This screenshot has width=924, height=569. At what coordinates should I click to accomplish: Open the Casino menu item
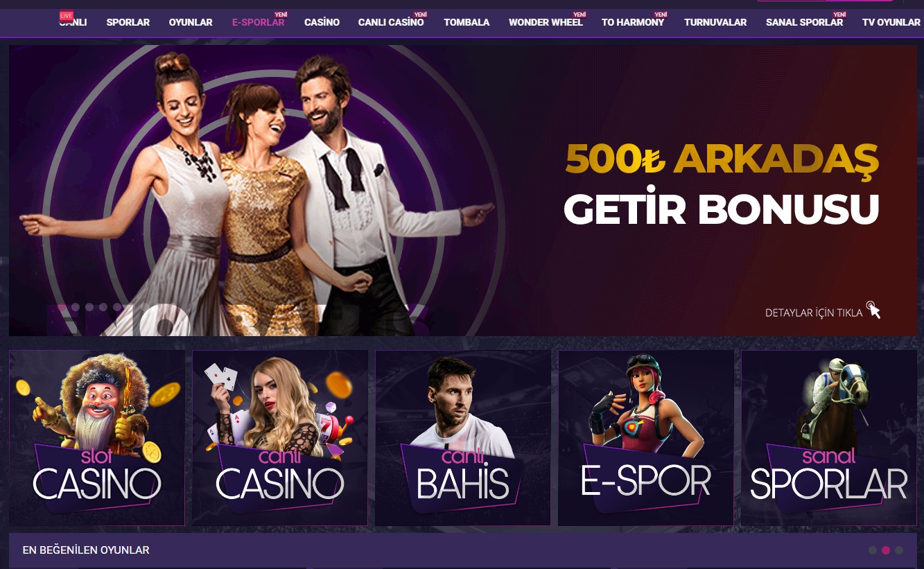point(322,22)
